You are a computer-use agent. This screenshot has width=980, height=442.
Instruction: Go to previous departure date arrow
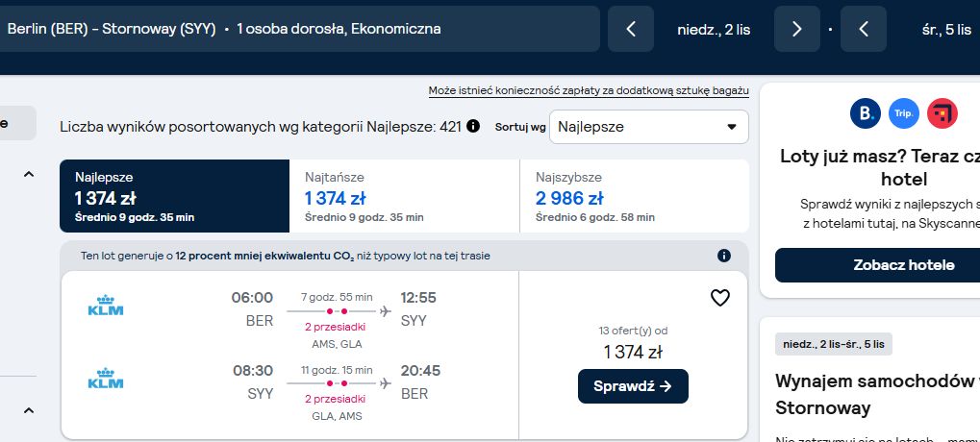(631, 29)
